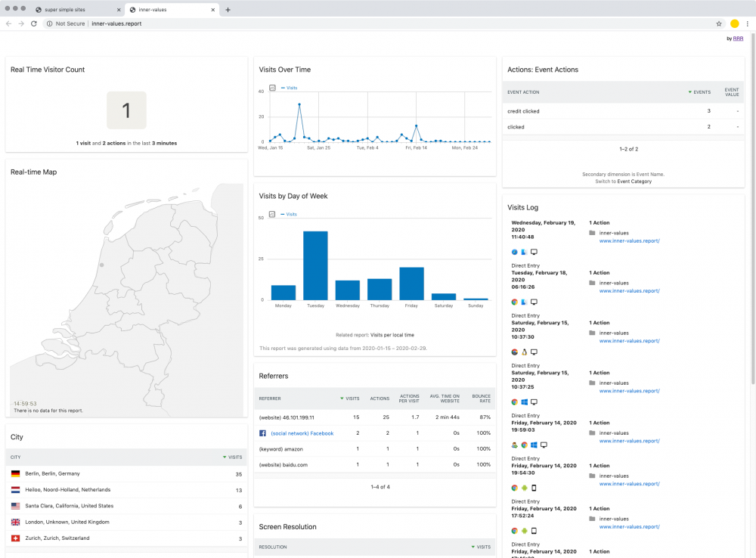Click the Friday bar in the chart
This screenshot has height=558, width=756.
coord(411,284)
